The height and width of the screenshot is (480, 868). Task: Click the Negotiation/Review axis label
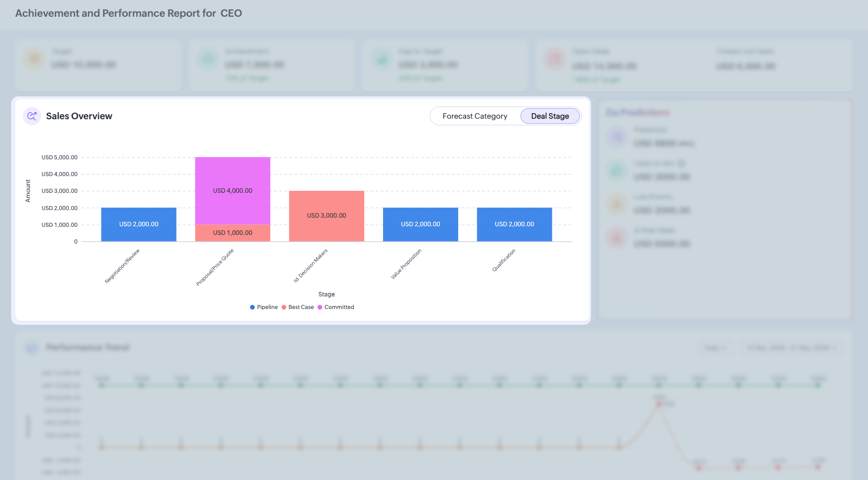pos(122,266)
